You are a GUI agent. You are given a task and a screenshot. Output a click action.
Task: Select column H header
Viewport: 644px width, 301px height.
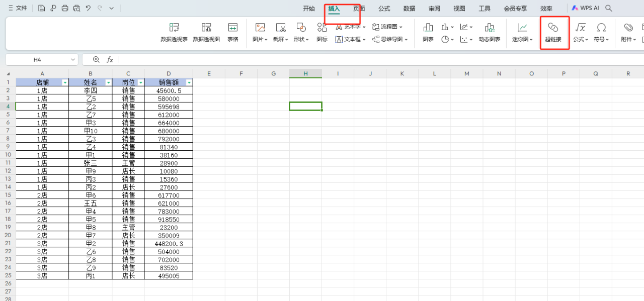(305, 73)
